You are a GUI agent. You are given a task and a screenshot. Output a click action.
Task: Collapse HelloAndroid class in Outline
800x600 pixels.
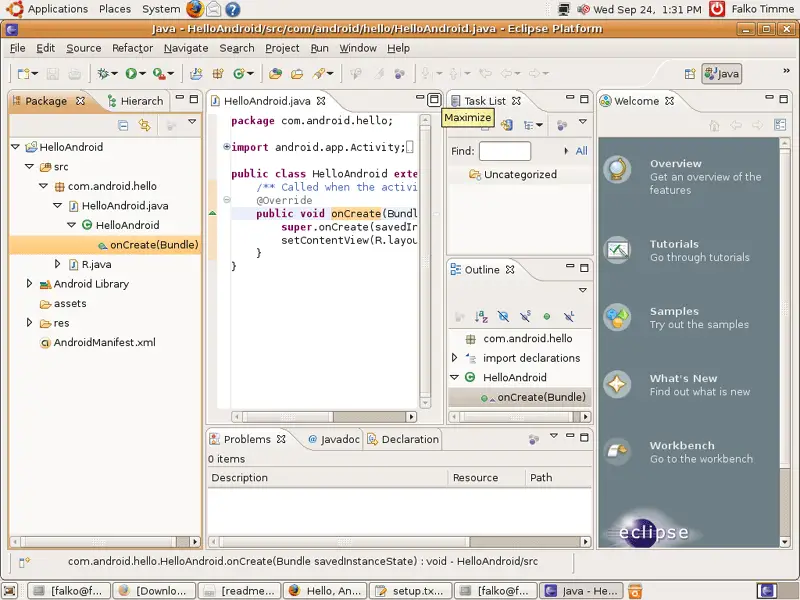tap(455, 378)
